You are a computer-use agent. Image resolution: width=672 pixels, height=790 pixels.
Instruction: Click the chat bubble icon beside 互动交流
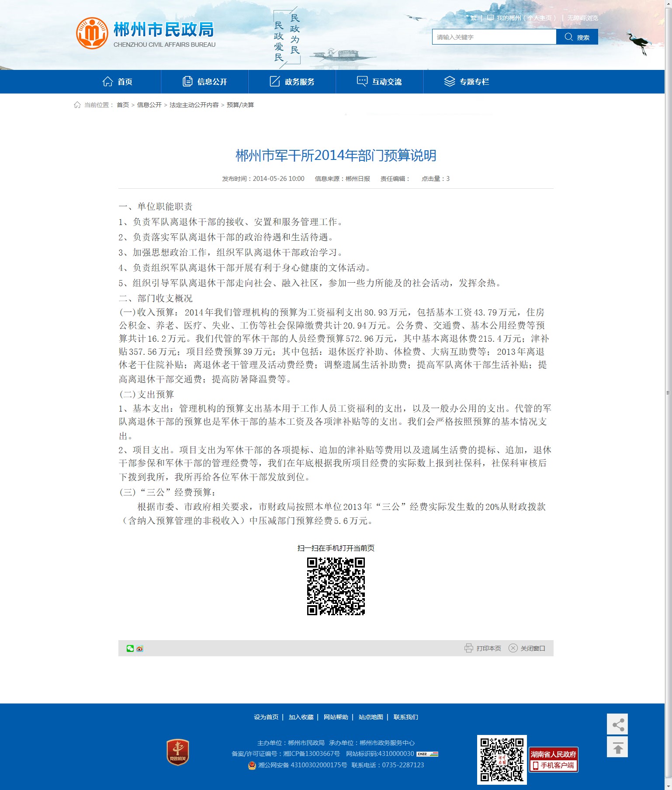(x=362, y=82)
